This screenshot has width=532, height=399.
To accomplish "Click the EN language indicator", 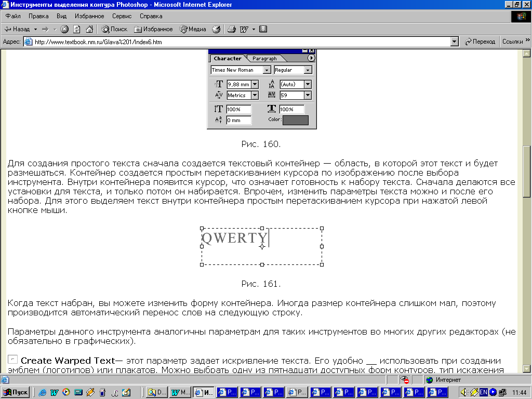I will 484,393.
